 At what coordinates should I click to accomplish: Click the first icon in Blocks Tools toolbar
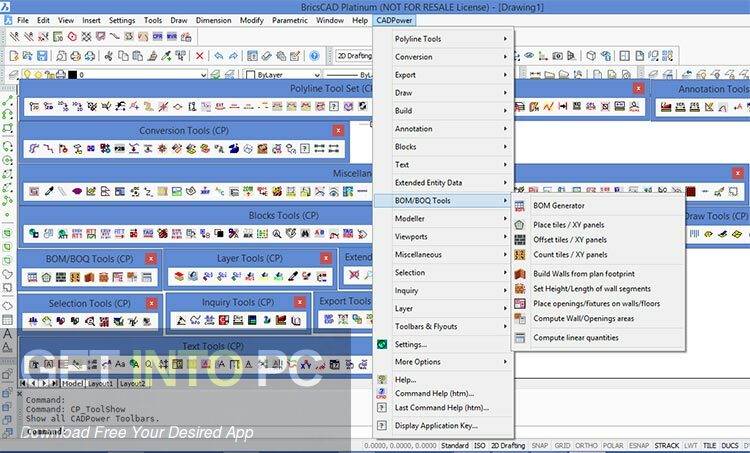(x=33, y=233)
